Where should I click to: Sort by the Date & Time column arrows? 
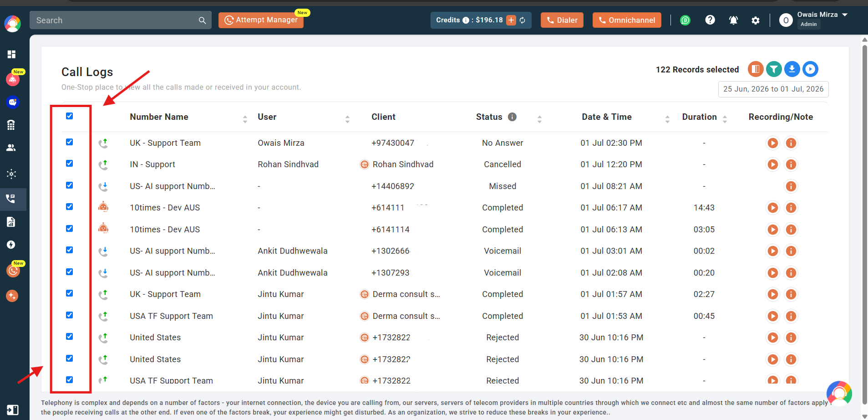click(x=667, y=119)
